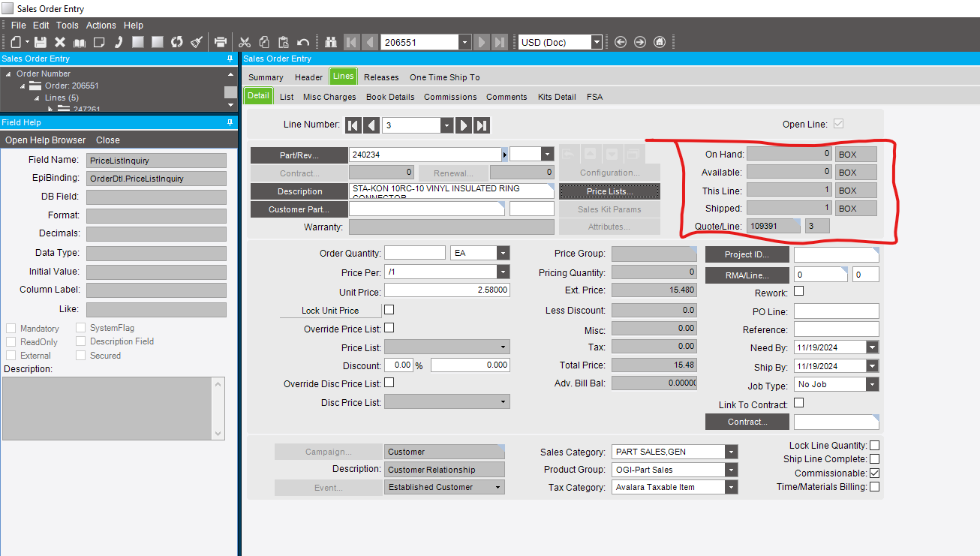This screenshot has height=556, width=980.
Task: Enable Override Disc Price List checkbox
Action: (389, 383)
